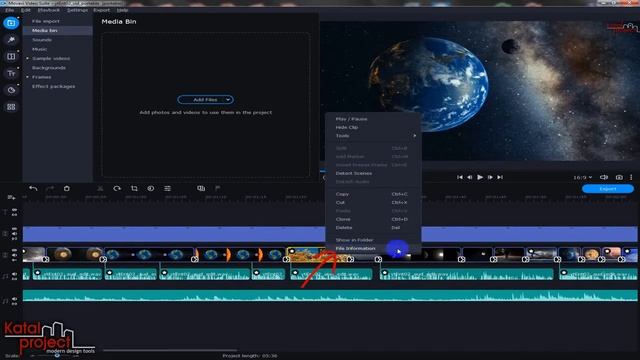The image size is (640, 360).
Task: Rotate the selected clip
Action: coord(117,188)
